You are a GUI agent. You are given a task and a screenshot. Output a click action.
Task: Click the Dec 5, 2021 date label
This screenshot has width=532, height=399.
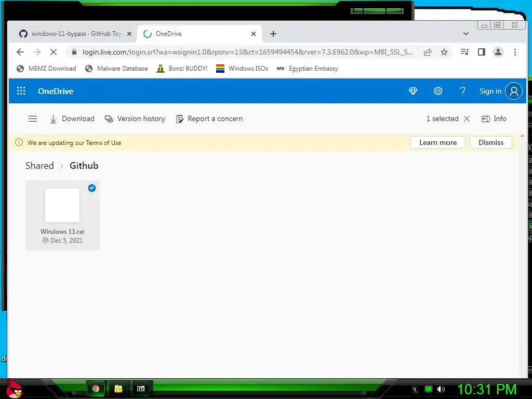[x=66, y=240]
